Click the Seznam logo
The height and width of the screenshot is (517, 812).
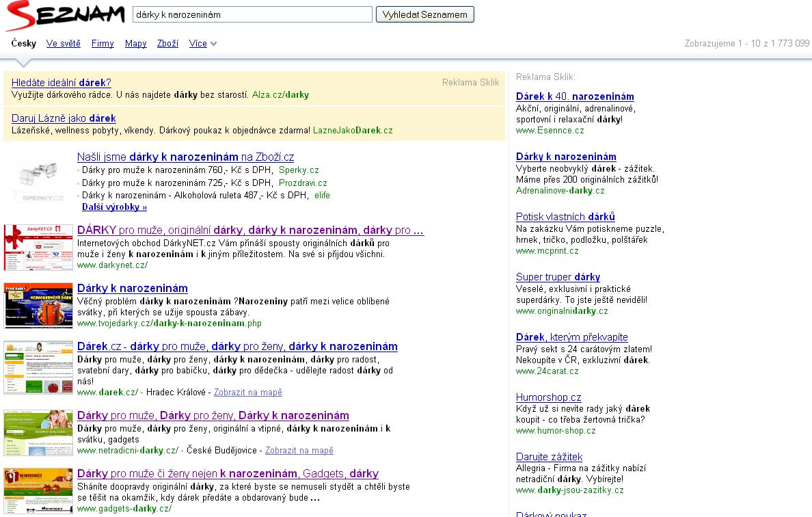(65, 16)
